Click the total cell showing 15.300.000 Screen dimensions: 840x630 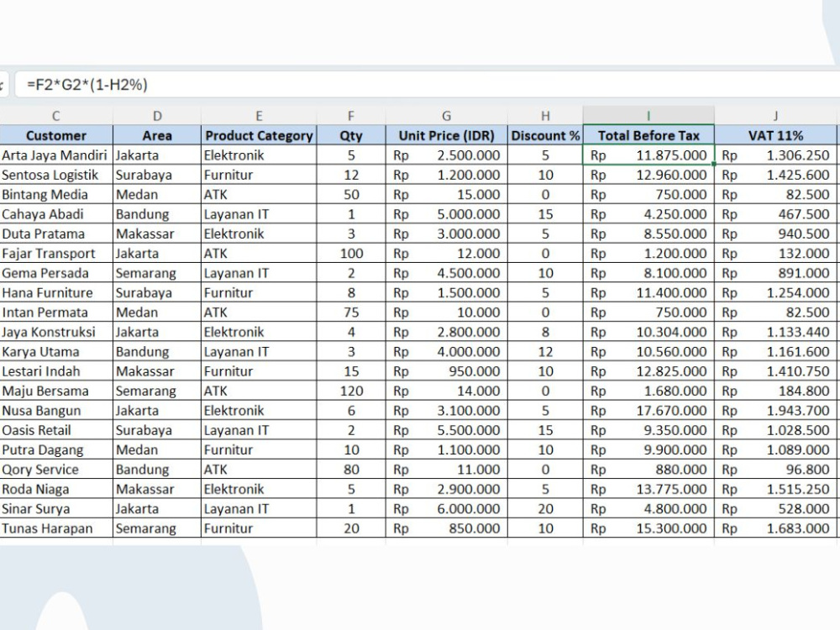coord(648,528)
